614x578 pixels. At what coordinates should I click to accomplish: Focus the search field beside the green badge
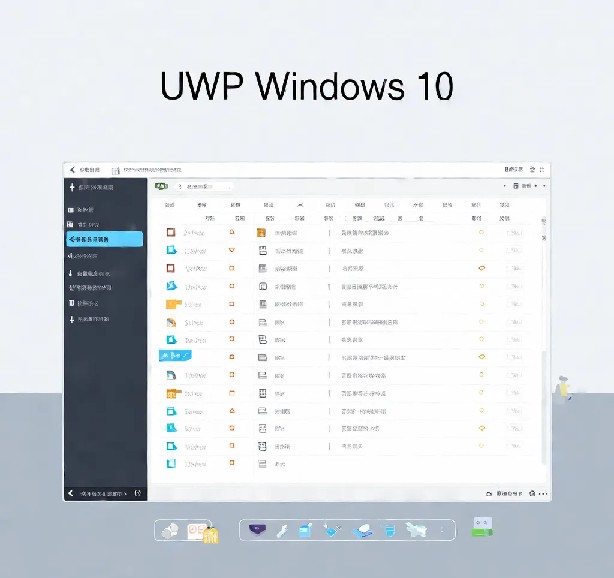[x=204, y=187]
